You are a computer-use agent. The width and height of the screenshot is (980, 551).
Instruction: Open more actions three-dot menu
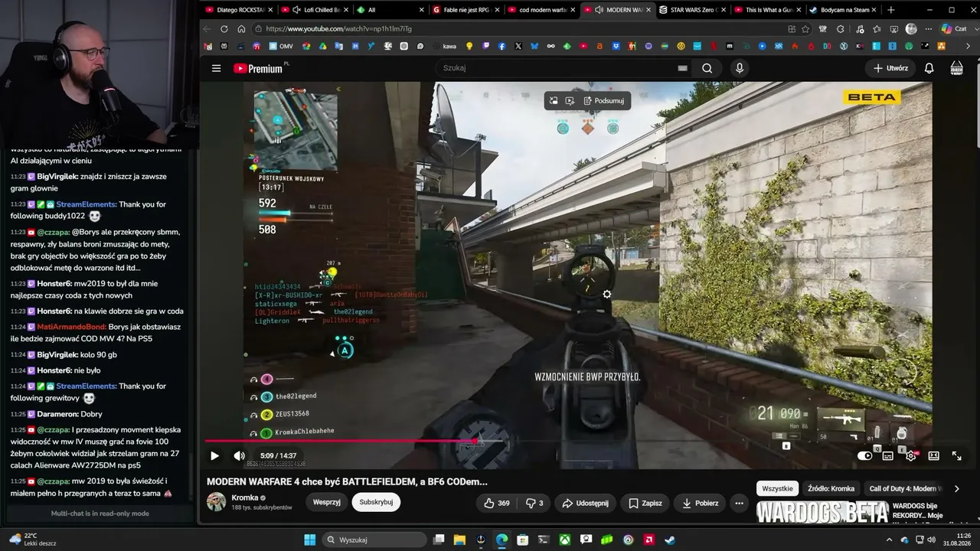tap(739, 503)
